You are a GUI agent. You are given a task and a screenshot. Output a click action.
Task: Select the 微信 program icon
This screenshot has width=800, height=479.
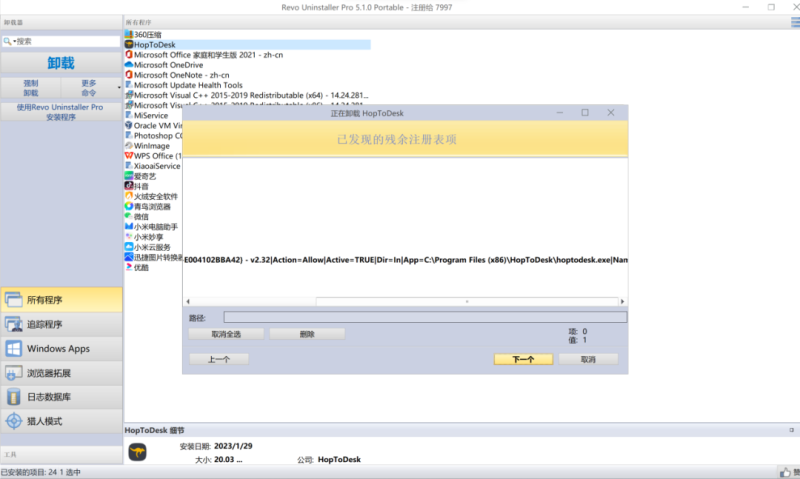129,216
